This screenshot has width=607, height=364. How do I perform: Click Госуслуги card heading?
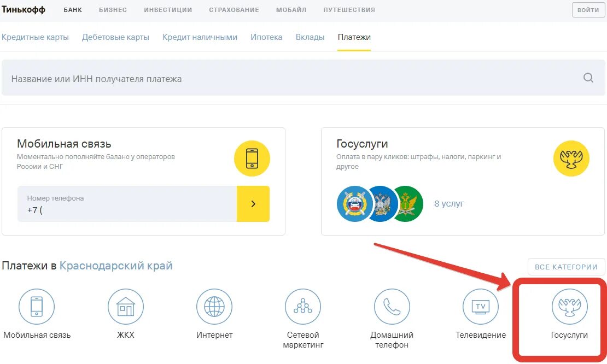coord(362,144)
